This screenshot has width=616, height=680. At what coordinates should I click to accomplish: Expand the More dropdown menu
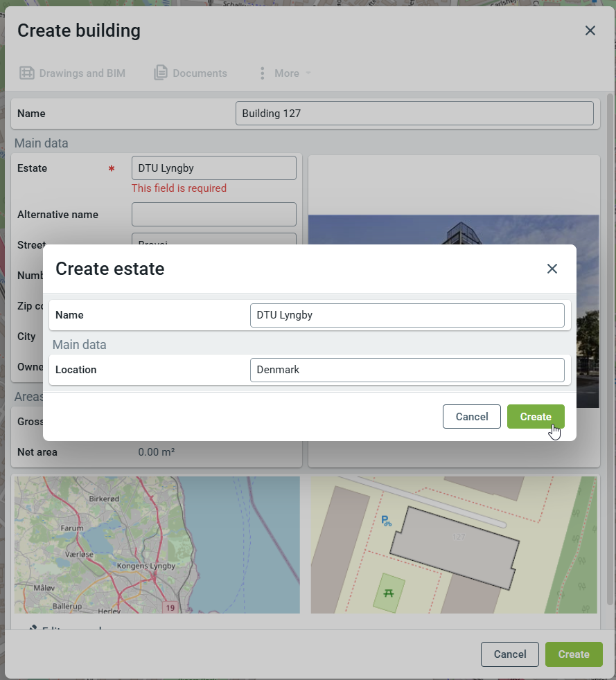point(285,73)
